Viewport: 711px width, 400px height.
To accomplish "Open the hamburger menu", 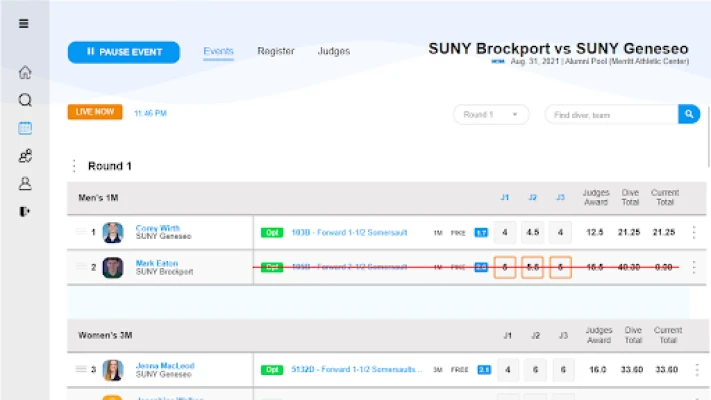I will 24,24.
